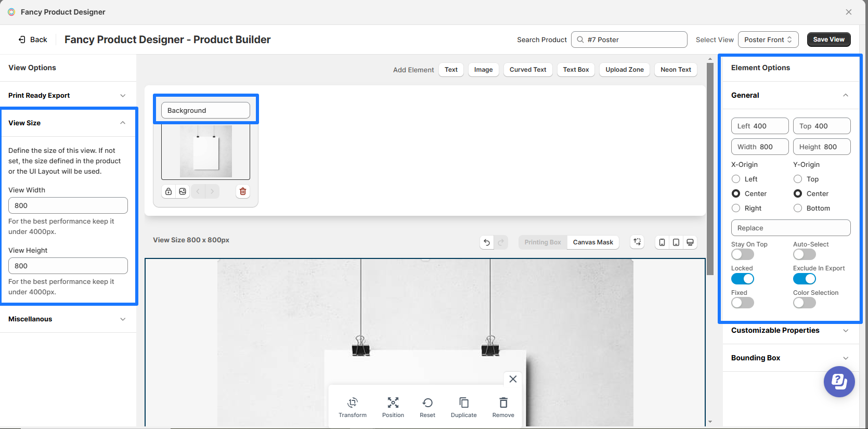Expand Bounding Box section
868x429 pixels.
790,358
